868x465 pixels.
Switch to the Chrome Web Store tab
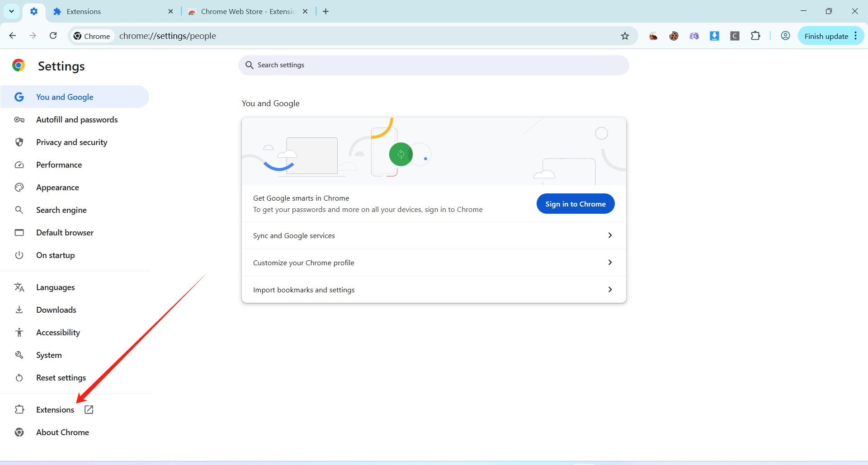click(x=247, y=12)
